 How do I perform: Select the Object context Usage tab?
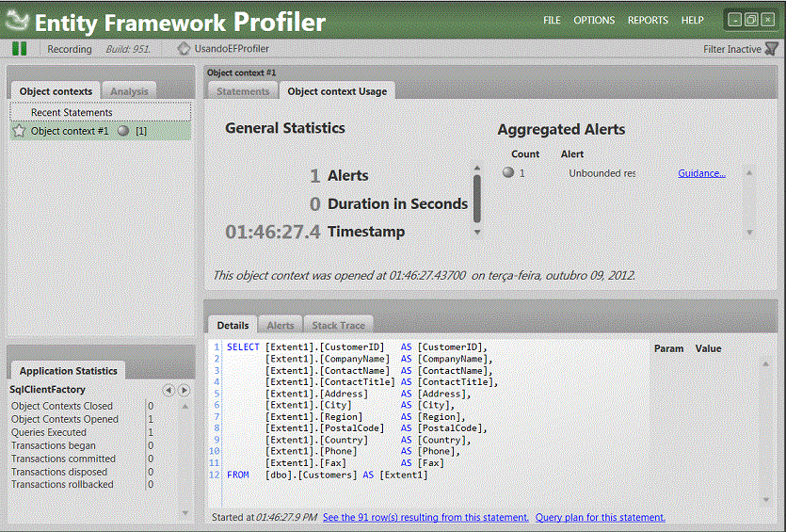click(337, 91)
